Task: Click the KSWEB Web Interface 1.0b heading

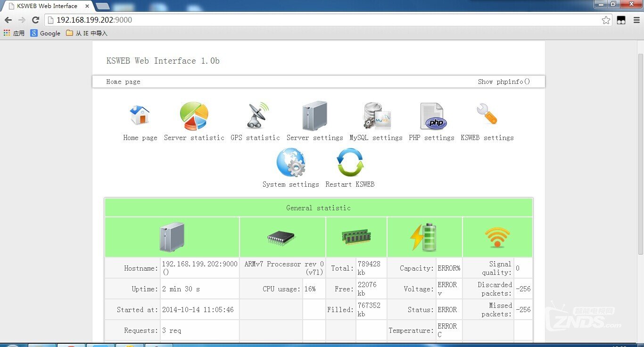Action: 163,61
